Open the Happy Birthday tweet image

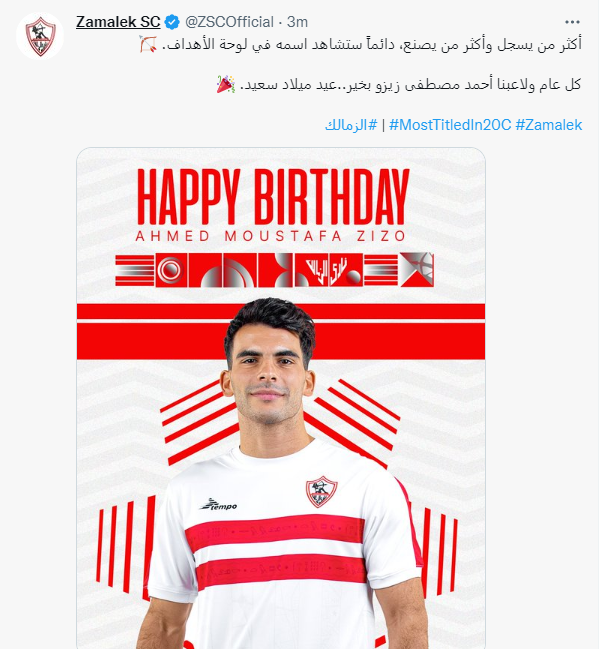(x=281, y=398)
